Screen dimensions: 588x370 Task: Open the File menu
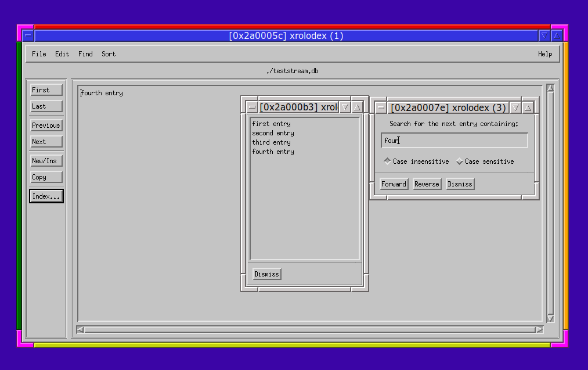(39, 54)
